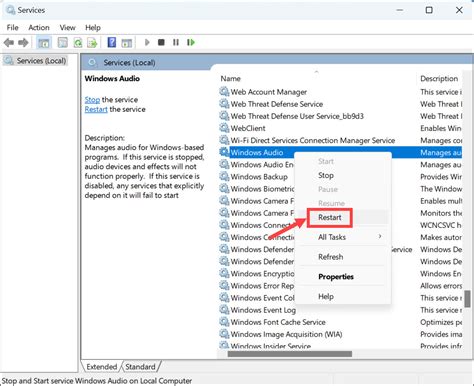Click the Restart the service link

coord(96,109)
